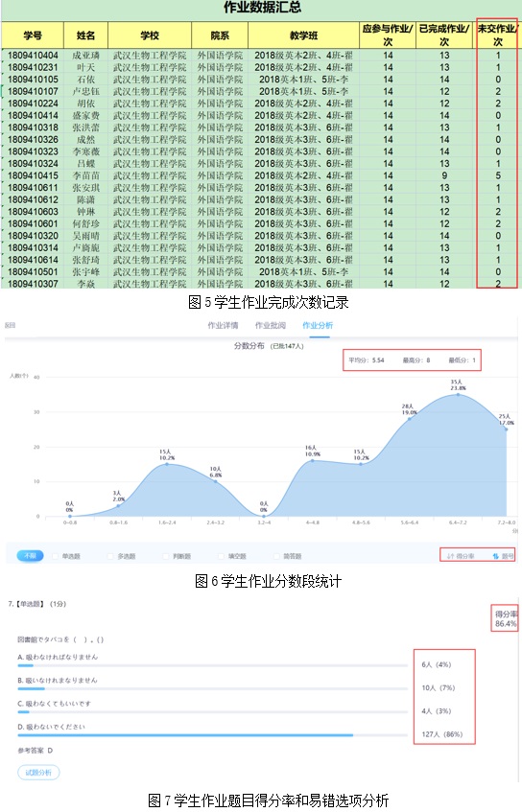Viewport: 522px width, 812px height.
Task: Check the 多选题 filter checkbox
Action: click(110, 556)
